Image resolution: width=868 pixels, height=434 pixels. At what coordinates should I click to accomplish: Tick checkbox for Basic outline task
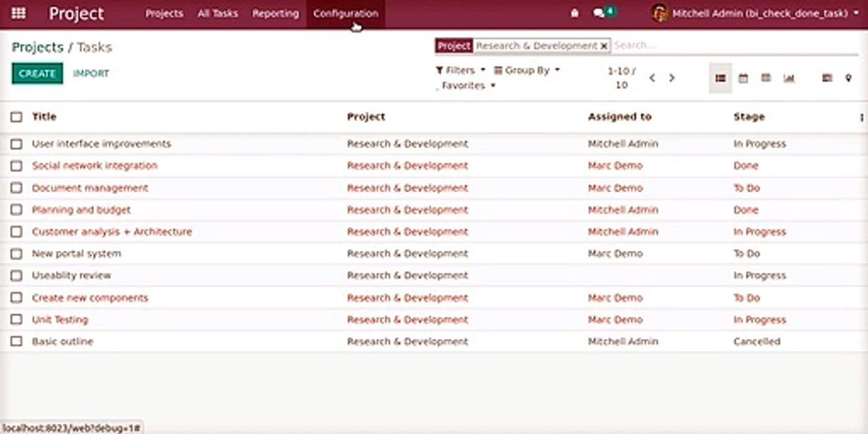pyautogui.click(x=16, y=342)
